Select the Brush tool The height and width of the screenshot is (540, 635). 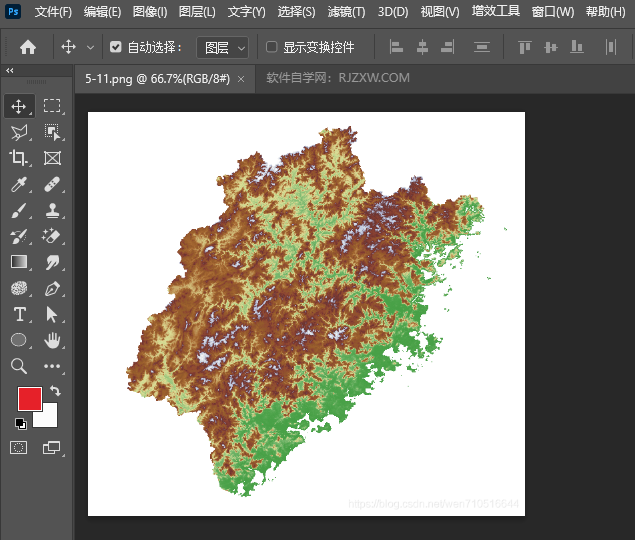click(19, 210)
